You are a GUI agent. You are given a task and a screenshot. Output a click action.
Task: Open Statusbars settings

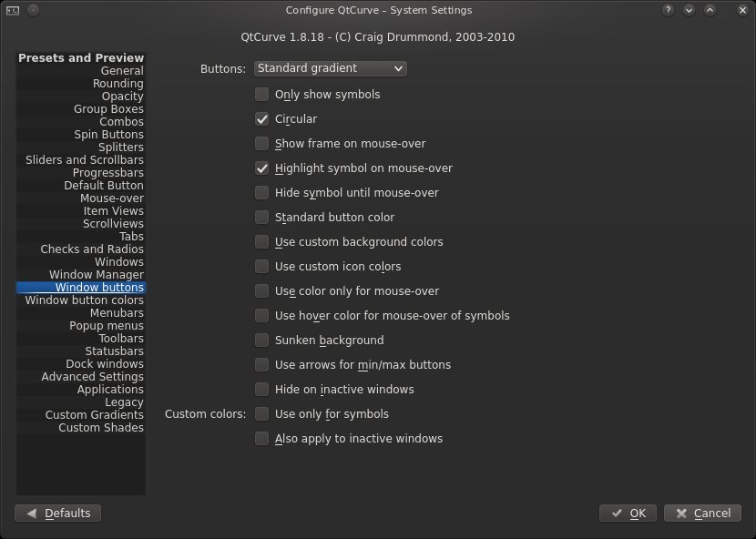tap(81, 351)
